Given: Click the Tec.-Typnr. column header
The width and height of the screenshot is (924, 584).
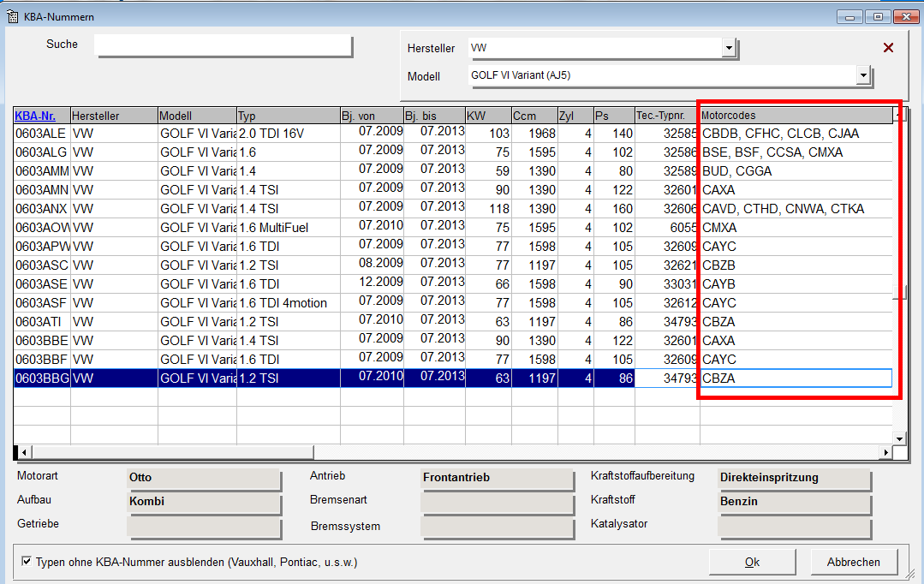Looking at the screenshot, I should 667,116.
